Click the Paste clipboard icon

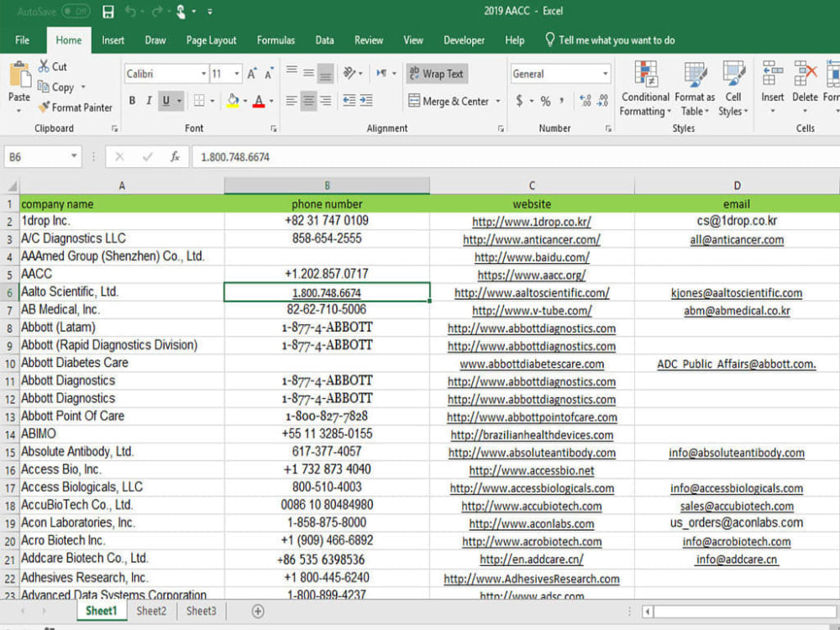(20, 74)
